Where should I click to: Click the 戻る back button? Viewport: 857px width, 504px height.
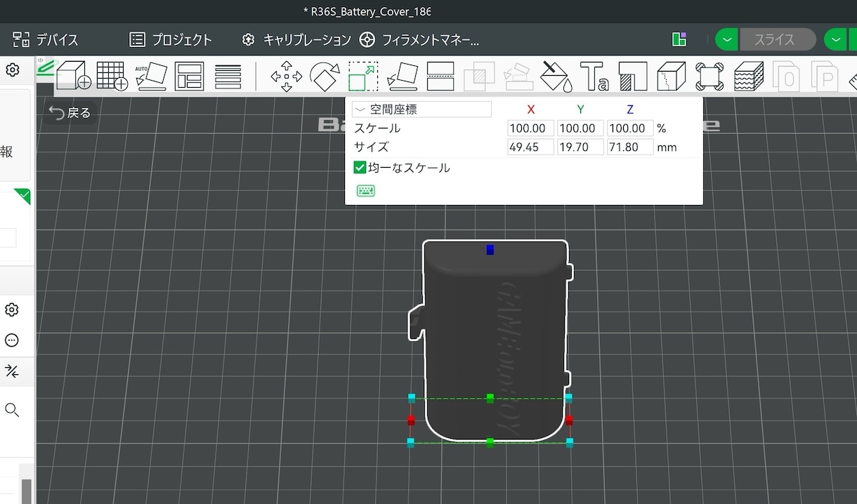(x=70, y=112)
